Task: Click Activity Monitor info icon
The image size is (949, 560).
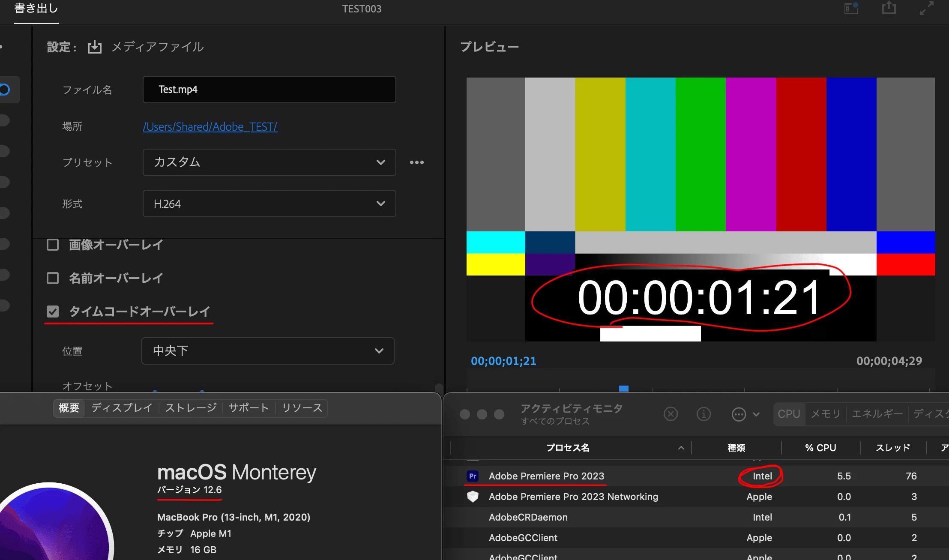Action: click(x=704, y=414)
